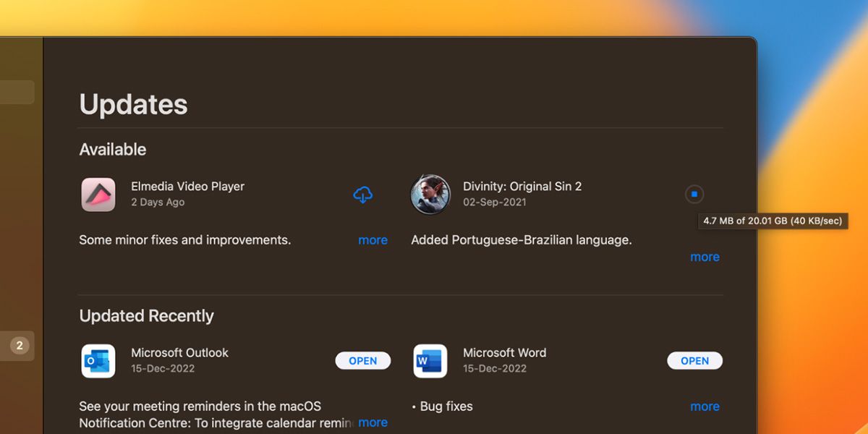Stop the Divinity: Original Sin 2 download

pyautogui.click(x=694, y=194)
